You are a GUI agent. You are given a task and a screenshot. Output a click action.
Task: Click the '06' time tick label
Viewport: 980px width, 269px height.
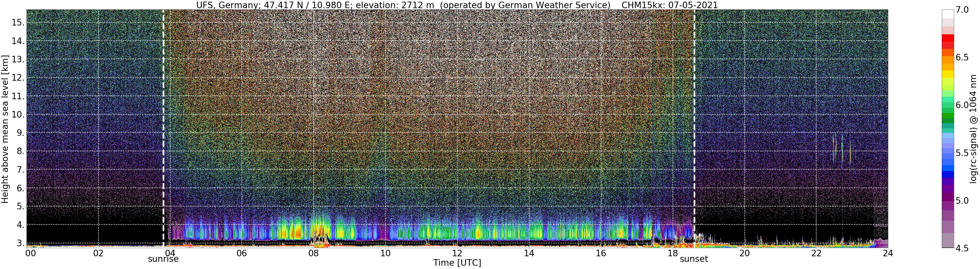242,253
